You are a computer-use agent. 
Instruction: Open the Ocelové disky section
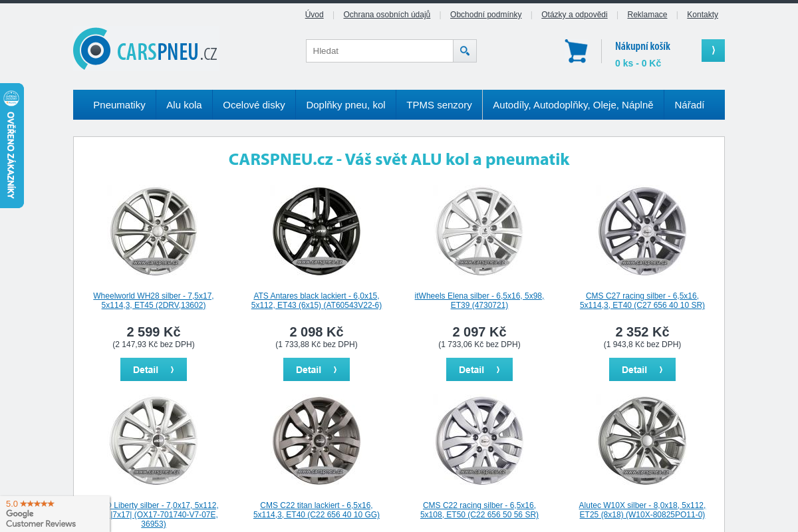254,104
